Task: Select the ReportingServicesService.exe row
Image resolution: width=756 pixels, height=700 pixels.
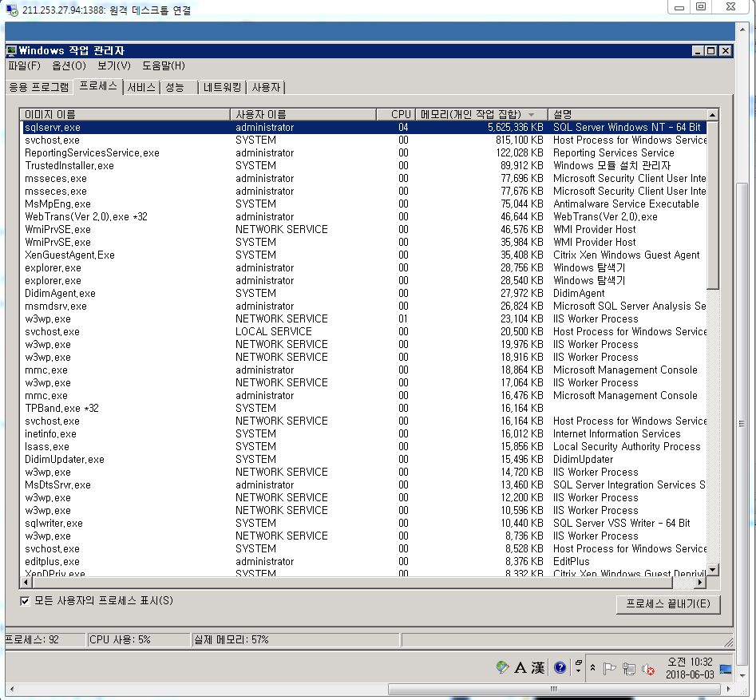Action: click(x=365, y=152)
